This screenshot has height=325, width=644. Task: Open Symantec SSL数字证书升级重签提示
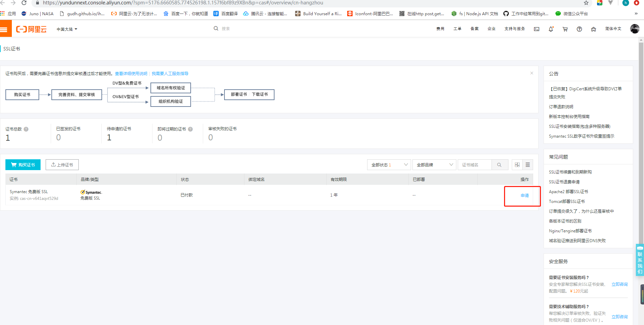coord(581,136)
